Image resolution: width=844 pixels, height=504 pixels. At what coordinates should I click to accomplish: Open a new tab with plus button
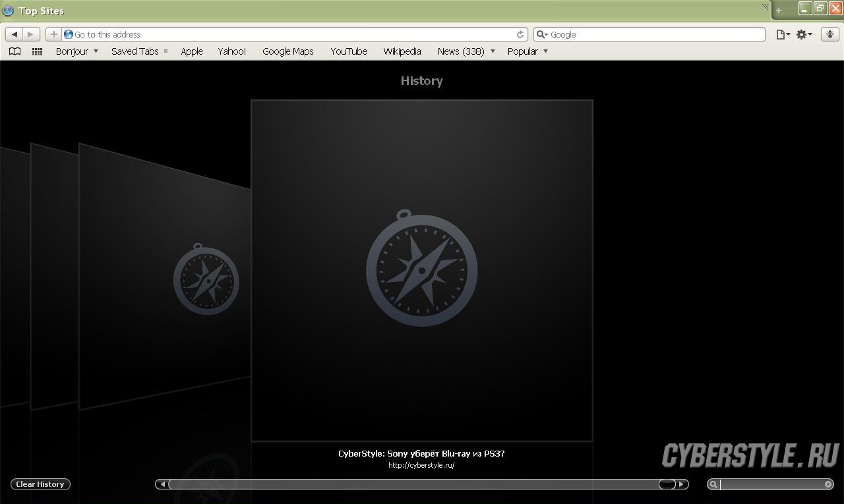coord(779,11)
